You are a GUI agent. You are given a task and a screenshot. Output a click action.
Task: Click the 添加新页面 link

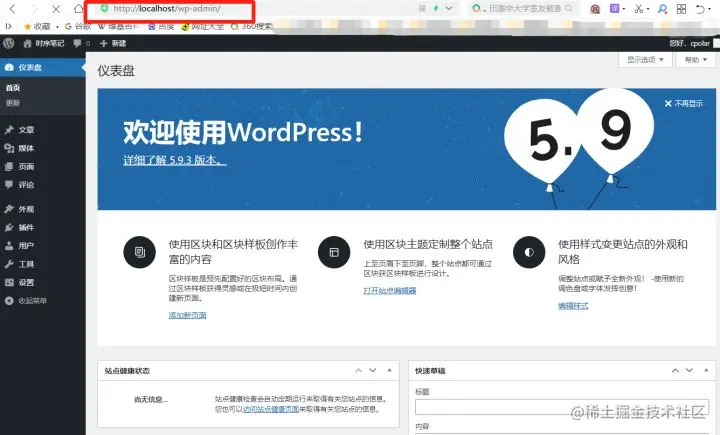[187, 315]
